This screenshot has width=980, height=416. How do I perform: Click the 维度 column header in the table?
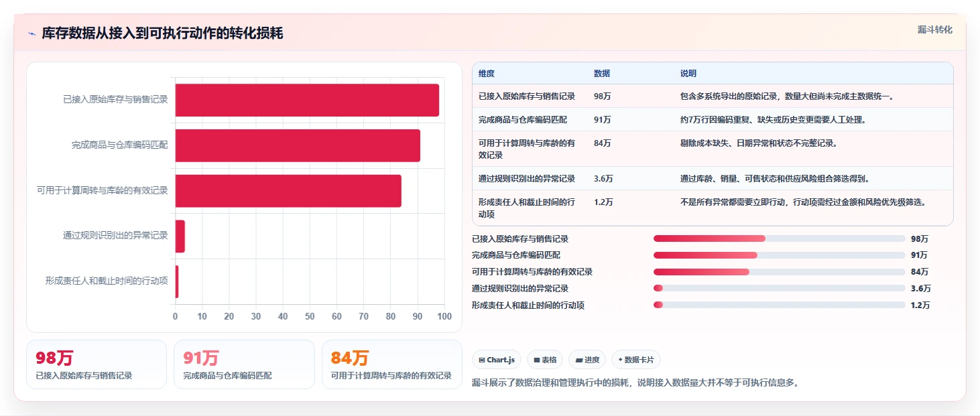click(x=487, y=73)
